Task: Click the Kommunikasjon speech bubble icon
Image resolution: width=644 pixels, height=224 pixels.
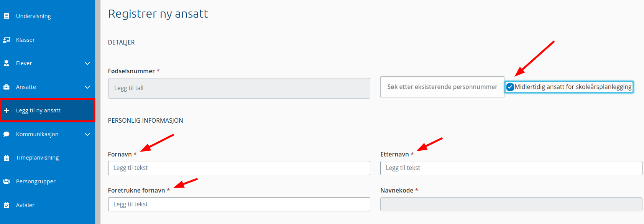Action: pyautogui.click(x=7, y=134)
